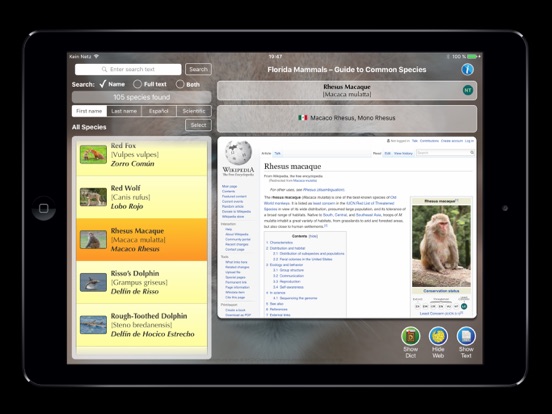The height and width of the screenshot is (414, 552).
Task: Tap the Rhesus Macaque list thumbnail
Action: [x=93, y=240]
